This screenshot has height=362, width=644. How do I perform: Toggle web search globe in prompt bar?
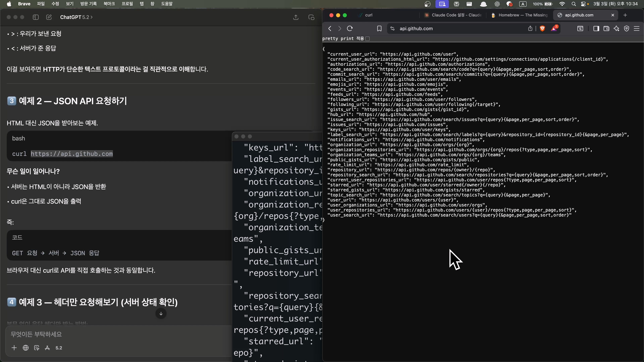(25, 348)
